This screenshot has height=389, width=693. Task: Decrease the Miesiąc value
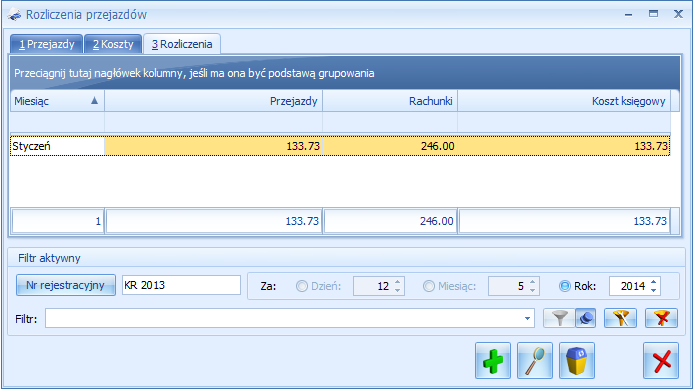coord(533,290)
